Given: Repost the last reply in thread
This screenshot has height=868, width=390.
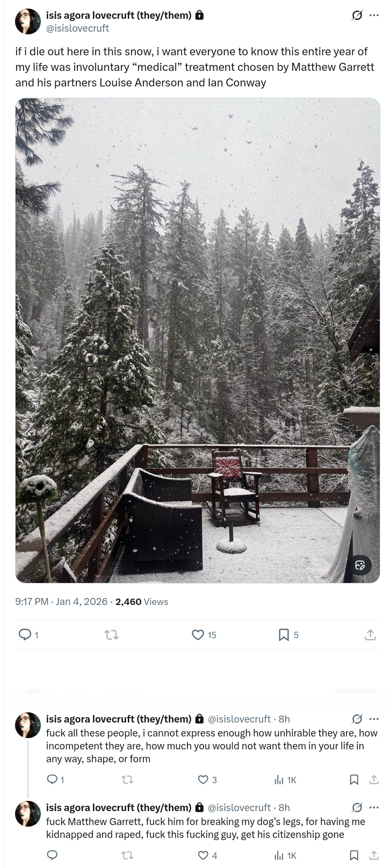Looking at the screenshot, I should [127, 855].
